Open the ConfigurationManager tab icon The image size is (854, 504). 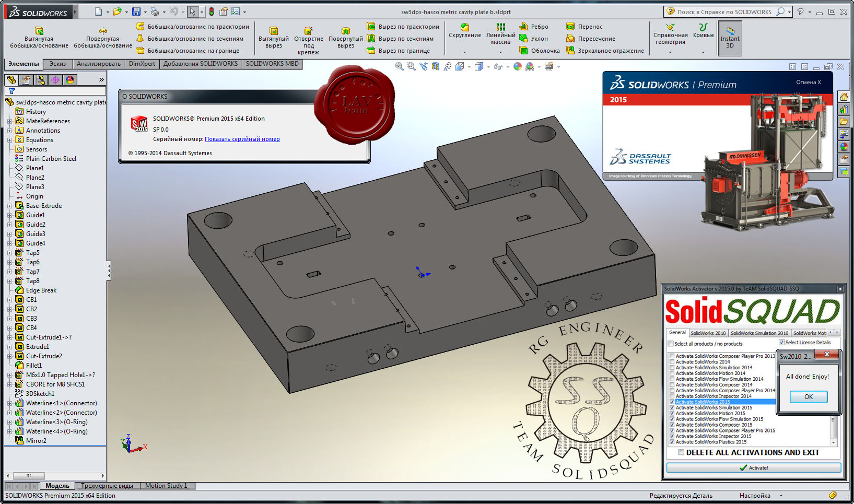tap(41, 80)
